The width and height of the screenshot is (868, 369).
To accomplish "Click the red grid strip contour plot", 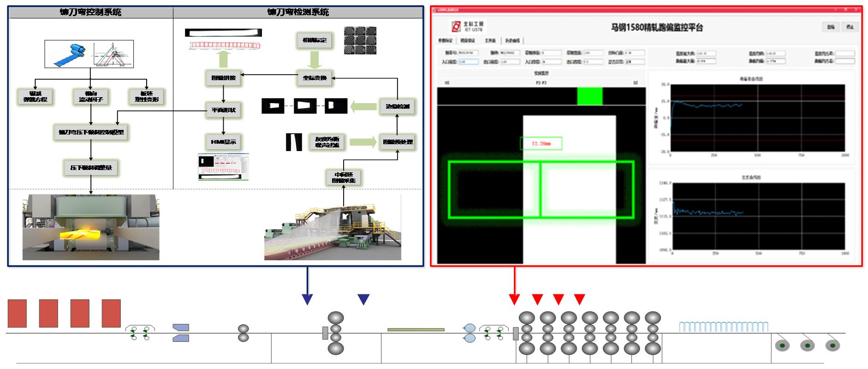I will pos(227,45).
